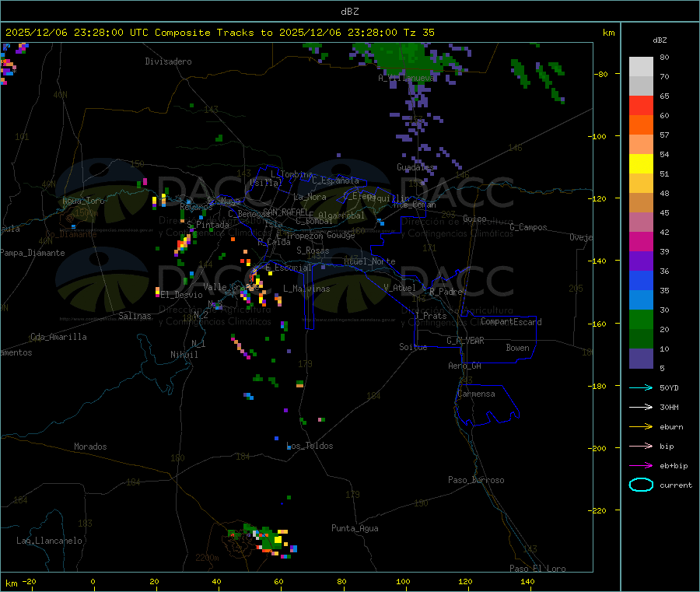Click the 100 km horizontal axis tick

403,581
